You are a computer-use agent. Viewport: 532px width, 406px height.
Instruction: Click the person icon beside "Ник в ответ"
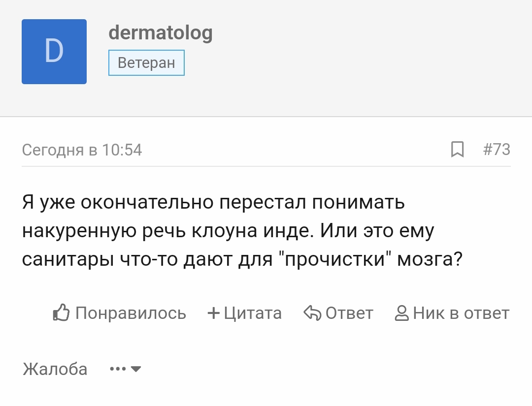pyautogui.click(x=402, y=312)
